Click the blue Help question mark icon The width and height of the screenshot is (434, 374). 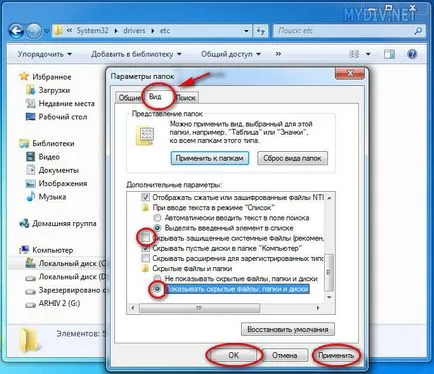pyautogui.click(x=412, y=54)
